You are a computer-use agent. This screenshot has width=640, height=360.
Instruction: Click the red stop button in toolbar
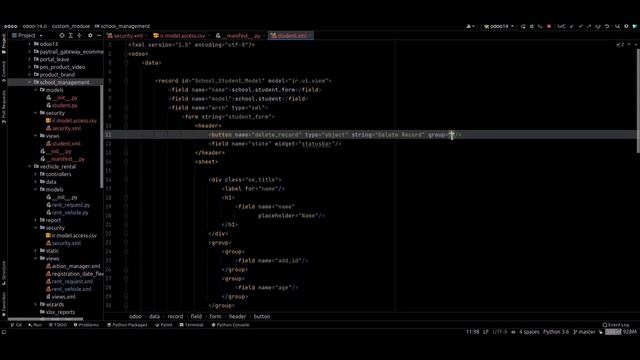(549, 27)
